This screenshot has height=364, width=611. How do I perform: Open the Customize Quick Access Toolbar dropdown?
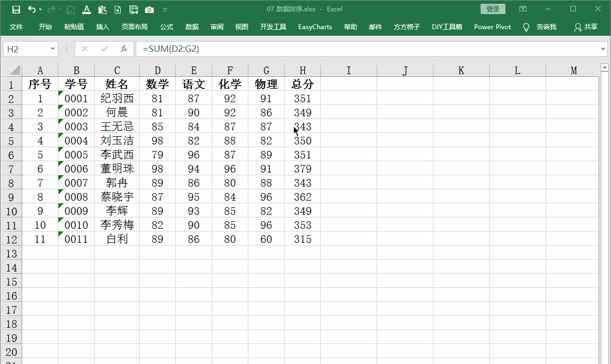pyautogui.click(x=165, y=10)
